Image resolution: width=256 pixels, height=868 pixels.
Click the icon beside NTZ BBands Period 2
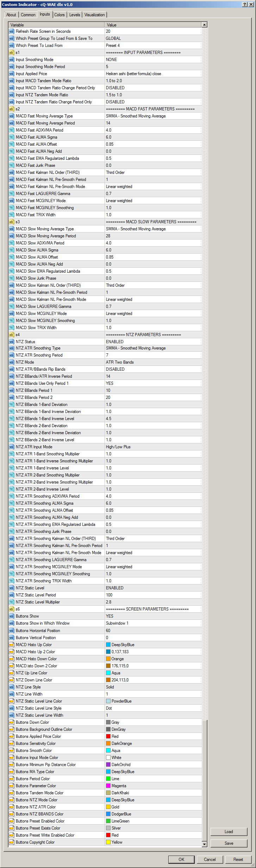(x=12, y=397)
